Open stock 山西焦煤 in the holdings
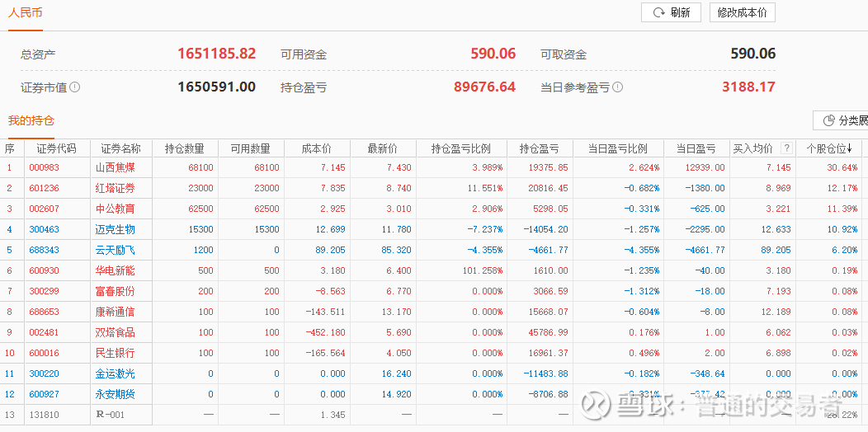 (x=115, y=167)
